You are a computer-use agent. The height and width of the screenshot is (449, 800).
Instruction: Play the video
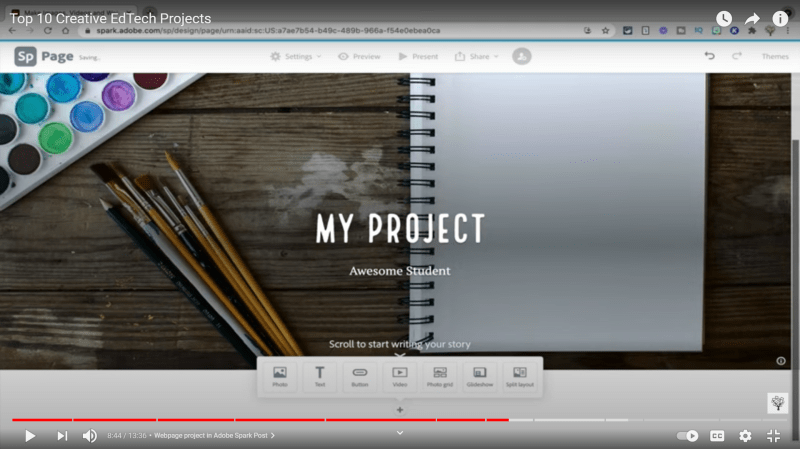(x=30, y=436)
